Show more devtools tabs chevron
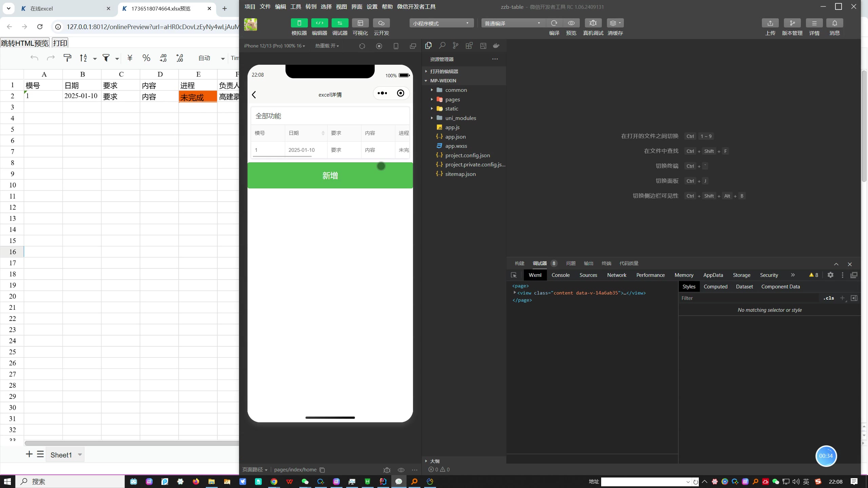Image resolution: width=868 pixels, height=488 pixels. click(x=793, y=275)
